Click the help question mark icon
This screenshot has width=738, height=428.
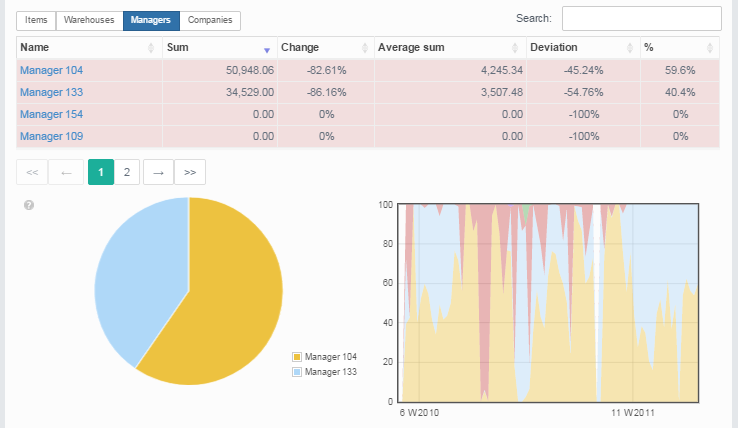coord(29,205)
